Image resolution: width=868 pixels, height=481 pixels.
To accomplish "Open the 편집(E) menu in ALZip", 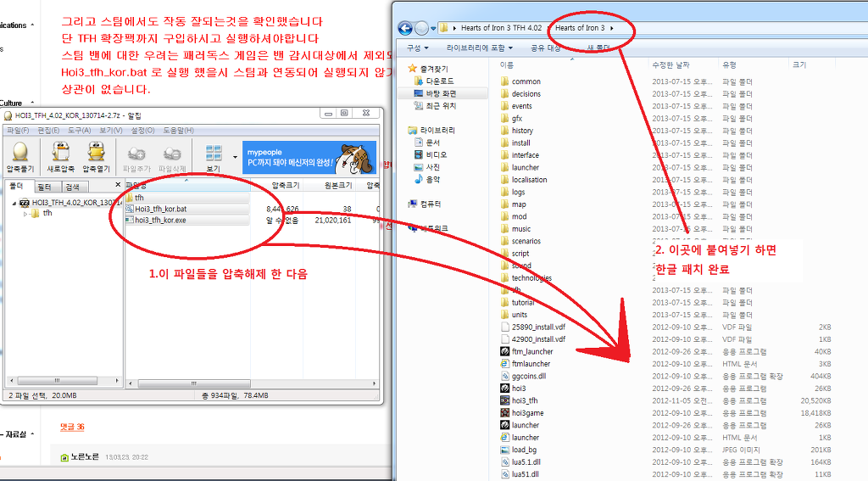I will (48, 131).
